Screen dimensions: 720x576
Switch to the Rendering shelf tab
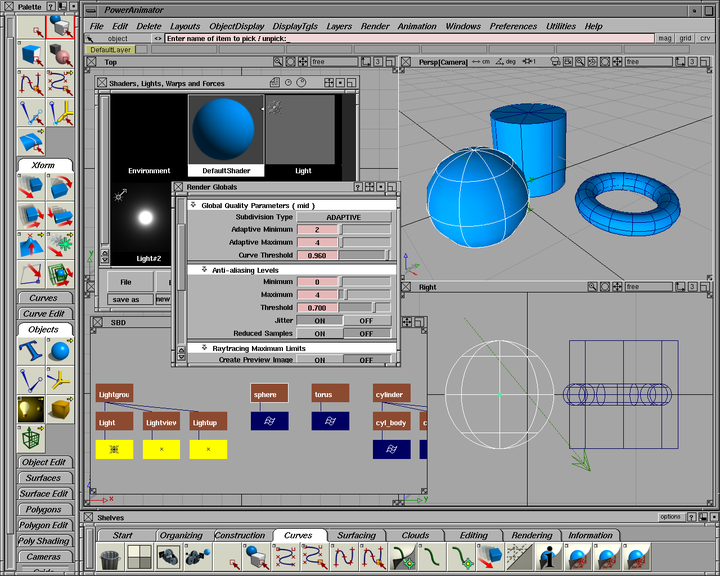tap(531, 535)
